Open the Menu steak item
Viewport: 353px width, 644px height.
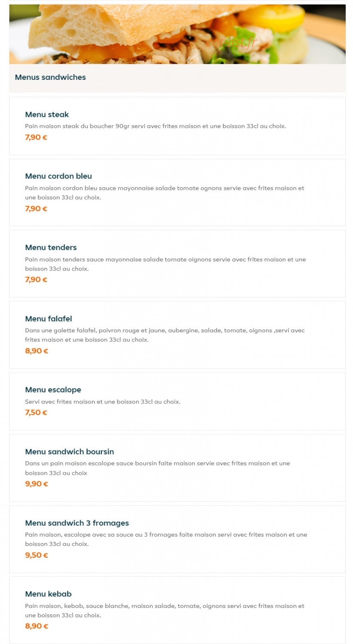point(177,126)
